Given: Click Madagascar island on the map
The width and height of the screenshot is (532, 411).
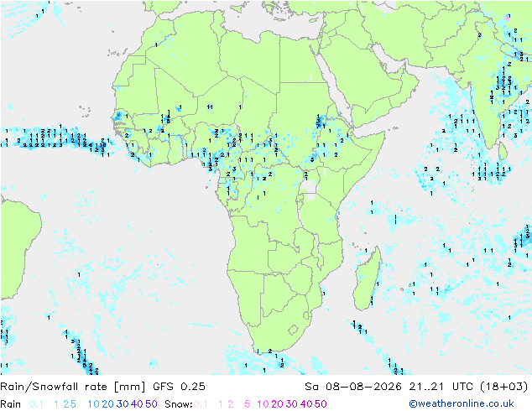Looking at the screenshot, I should (367, 280).
